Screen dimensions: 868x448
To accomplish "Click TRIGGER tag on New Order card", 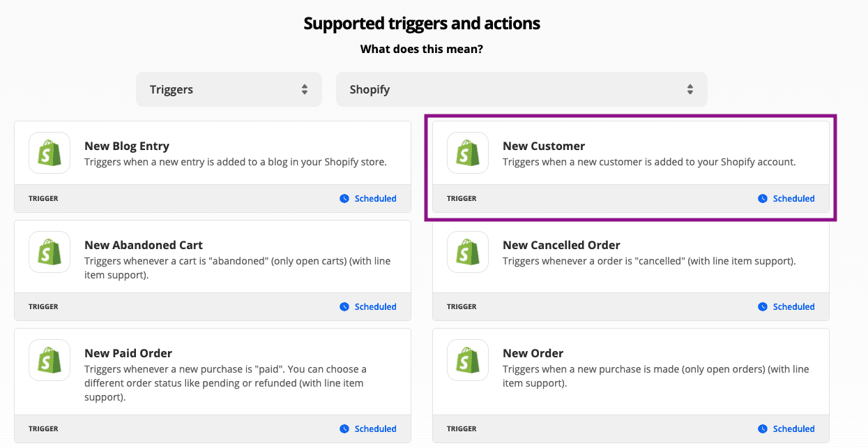I will click(x=462, y=429).
